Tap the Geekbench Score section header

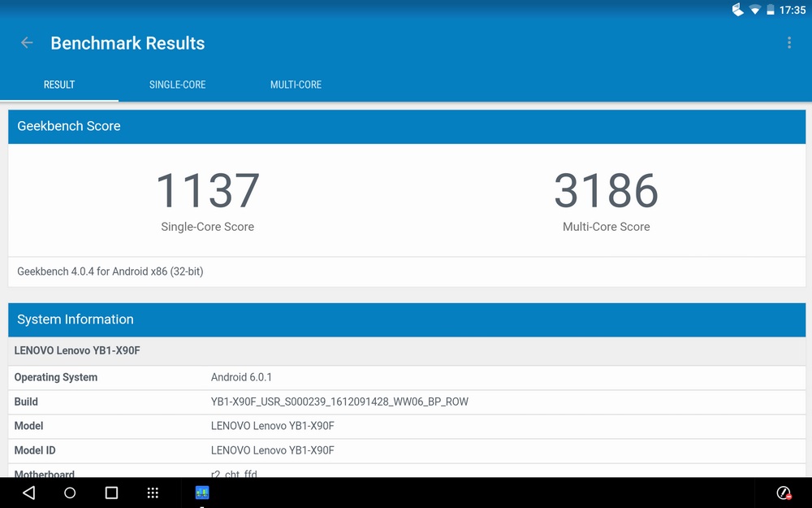407,126
